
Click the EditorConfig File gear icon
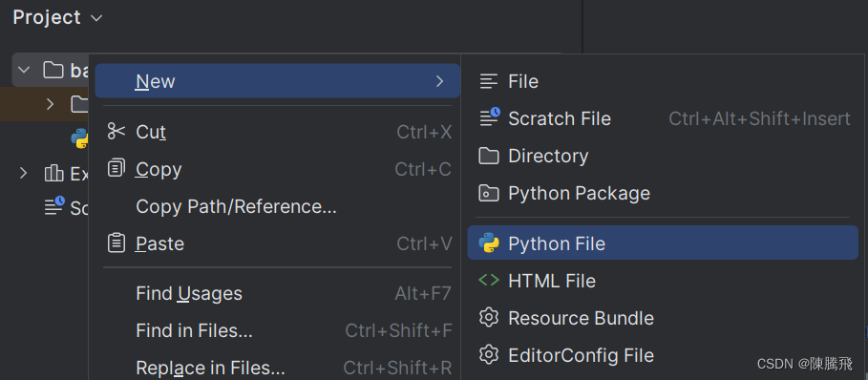click(x=489, y=355)
